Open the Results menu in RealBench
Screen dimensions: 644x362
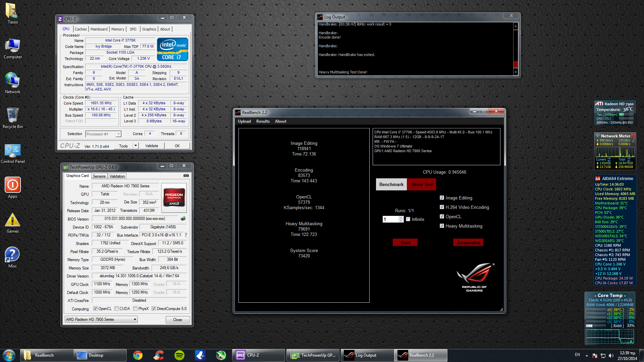click(x=263, y=121)
